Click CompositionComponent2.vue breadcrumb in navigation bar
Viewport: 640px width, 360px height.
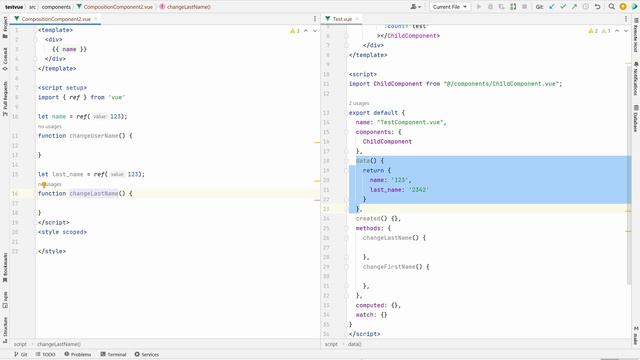[115, 7]
